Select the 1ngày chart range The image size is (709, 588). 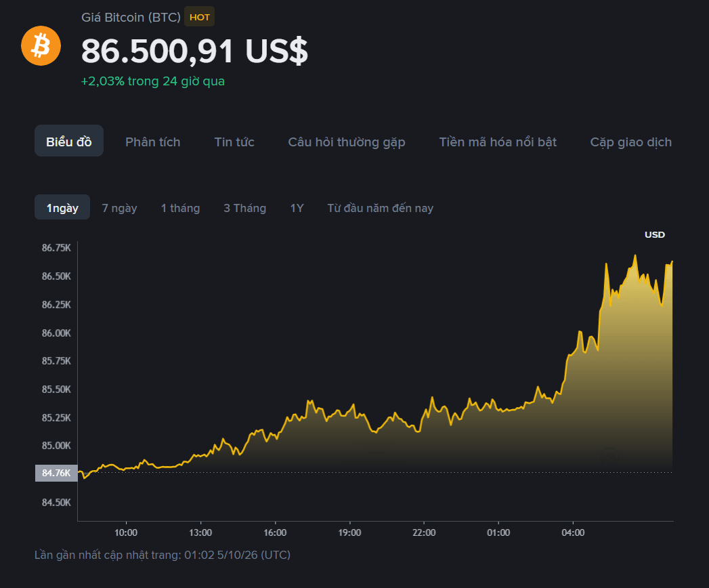pos(62,207)
